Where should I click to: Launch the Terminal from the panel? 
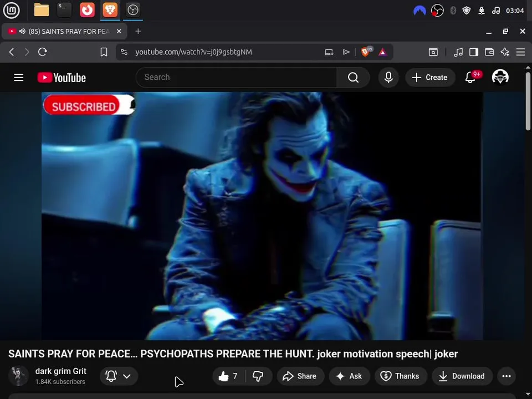pos(64,10)
